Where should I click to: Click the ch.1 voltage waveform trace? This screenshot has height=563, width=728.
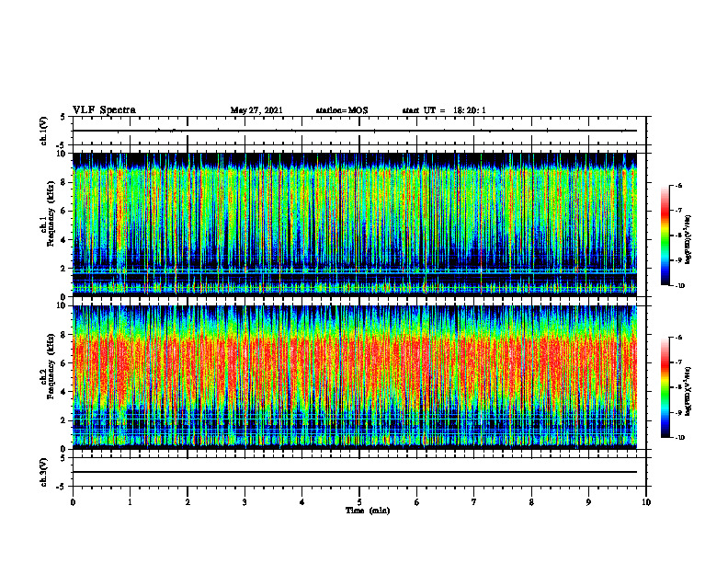point(355,131)
